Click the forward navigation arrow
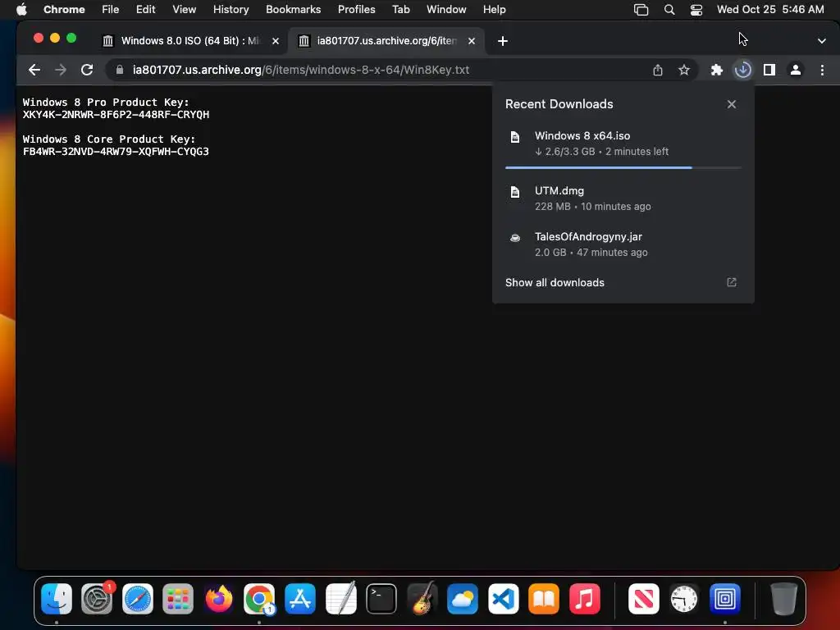The image size is (840, 630). click(x=61, y=70)
